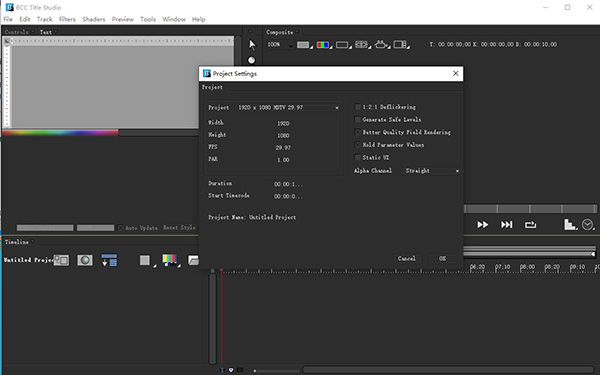Enable Static UI checkbox
The height and width of the screenshot is (375, 600).
[x=358, y=158]
